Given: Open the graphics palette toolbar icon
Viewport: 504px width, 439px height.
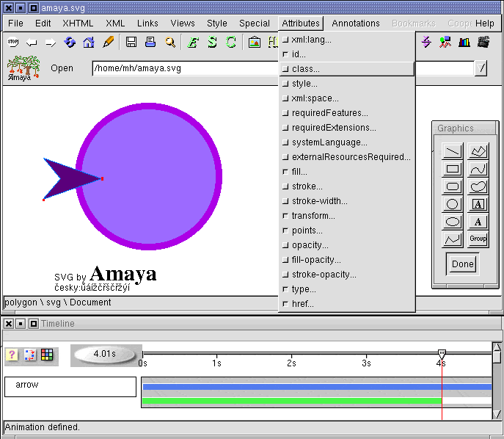Looking at the screenshot, I should tap(445, 42).
